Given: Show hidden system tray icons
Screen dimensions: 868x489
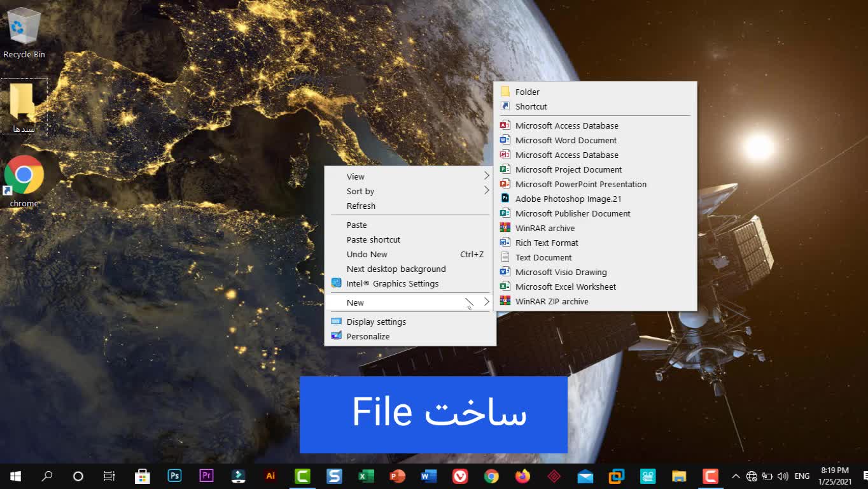Looking at the screenshot, I should [x=736, y=476].
